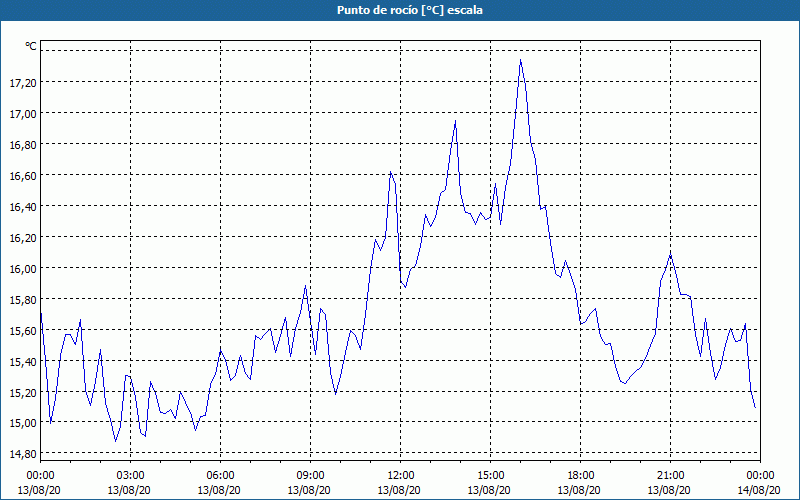
Task: Click the 12:00 time axis label
Action: click(x=401, y=476)
